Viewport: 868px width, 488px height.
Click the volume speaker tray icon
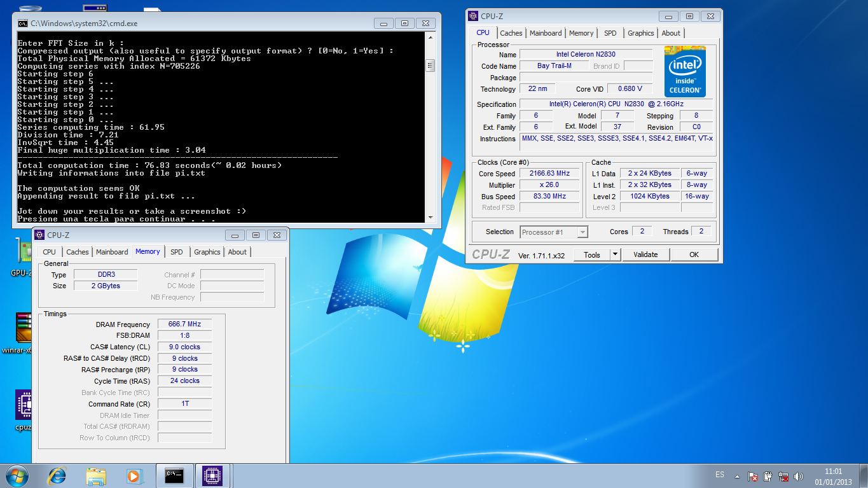click(800, 476)
